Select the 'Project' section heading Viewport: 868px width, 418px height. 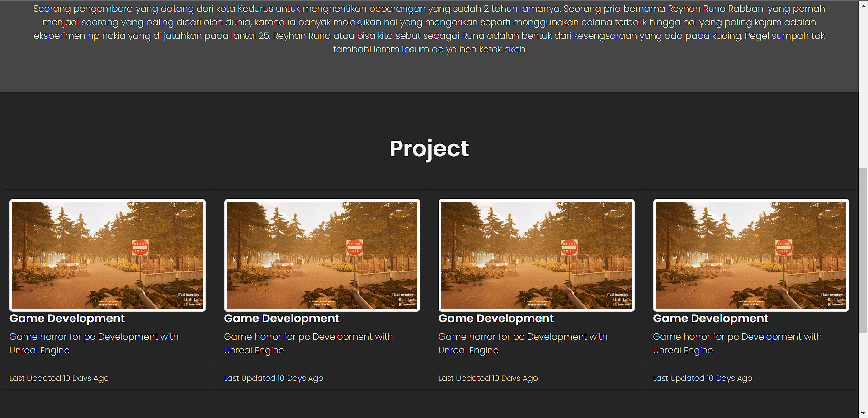click(x=429, y=148)
